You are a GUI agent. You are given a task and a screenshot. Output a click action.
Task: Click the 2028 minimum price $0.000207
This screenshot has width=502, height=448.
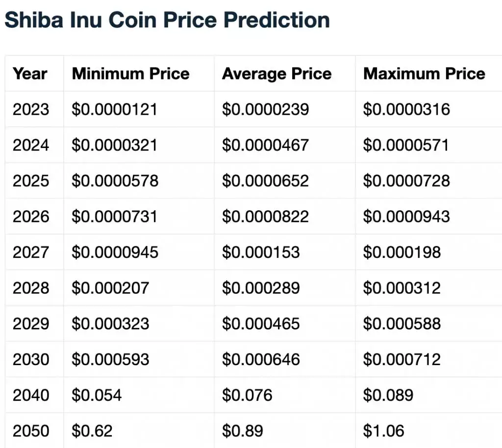(110, 288)
